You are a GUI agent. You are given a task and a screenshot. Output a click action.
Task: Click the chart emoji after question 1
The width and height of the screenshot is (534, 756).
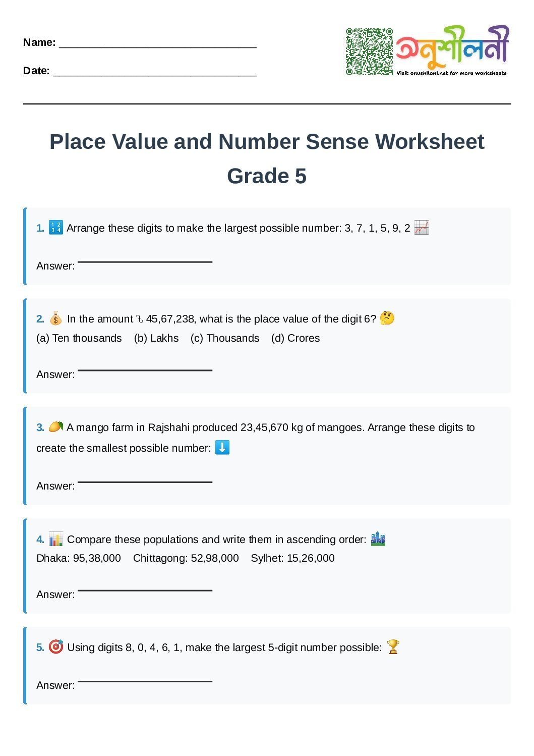[x=421, y=228]
